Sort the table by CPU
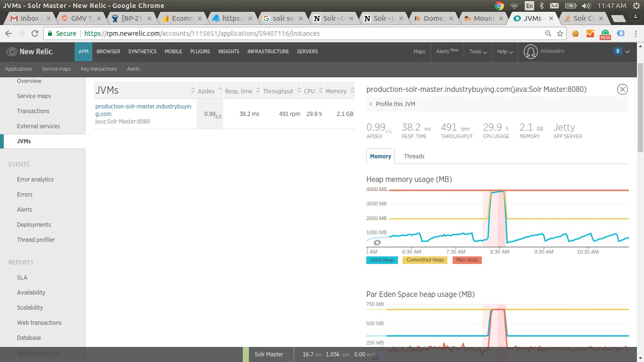Screen dimensions: 644x362 (x=313, y=91)
